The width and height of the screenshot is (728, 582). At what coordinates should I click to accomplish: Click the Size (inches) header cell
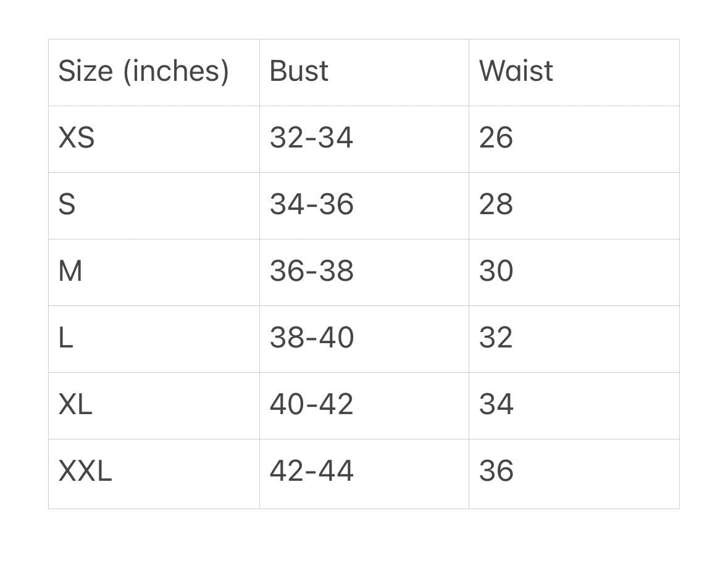click(x=143, y=71)
